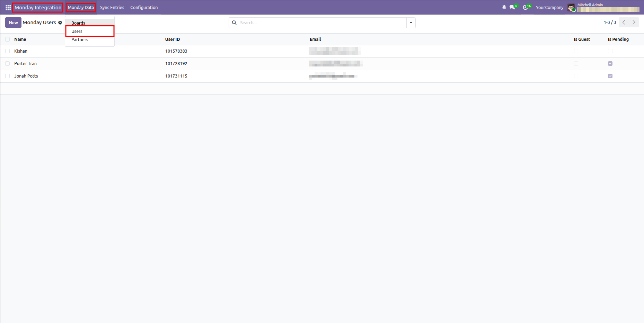Sort by the Is Guest column header
This screenshot has height=323, width=644.
pos(582,39)
